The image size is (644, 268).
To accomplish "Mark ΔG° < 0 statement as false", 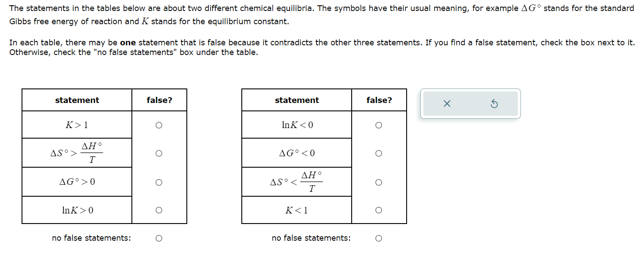I will tap(378, 154).
